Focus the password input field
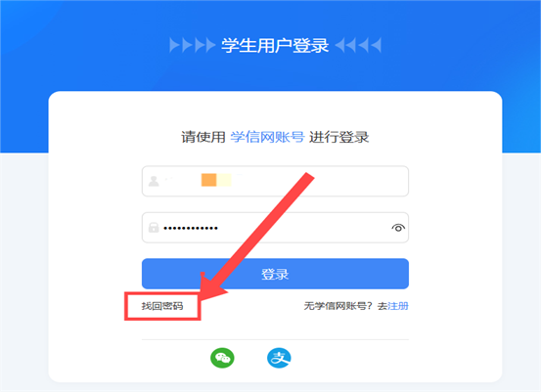The width and height of the screenshot is (541, 392). (x=275, y=228)
